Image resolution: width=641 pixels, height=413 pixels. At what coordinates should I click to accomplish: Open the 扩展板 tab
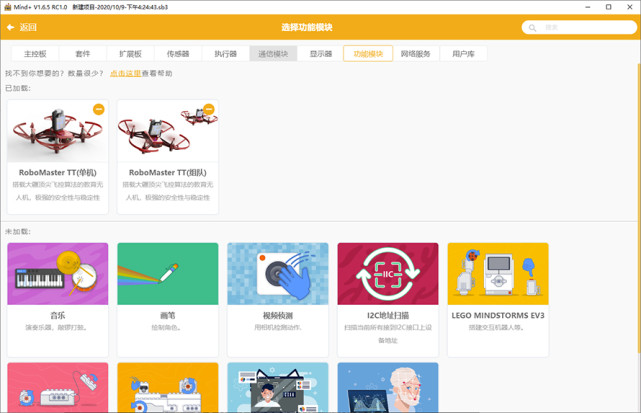(130, 54)
